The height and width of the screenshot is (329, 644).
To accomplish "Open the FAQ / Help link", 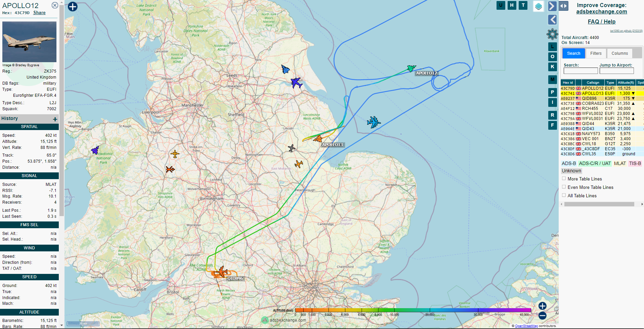I will coord(601,22).
